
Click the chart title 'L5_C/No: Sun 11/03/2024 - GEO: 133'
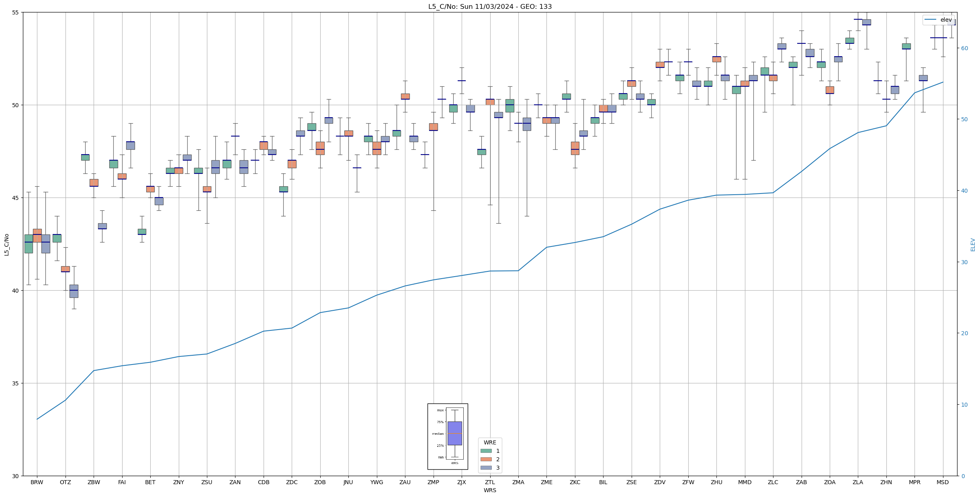(490, 6)
